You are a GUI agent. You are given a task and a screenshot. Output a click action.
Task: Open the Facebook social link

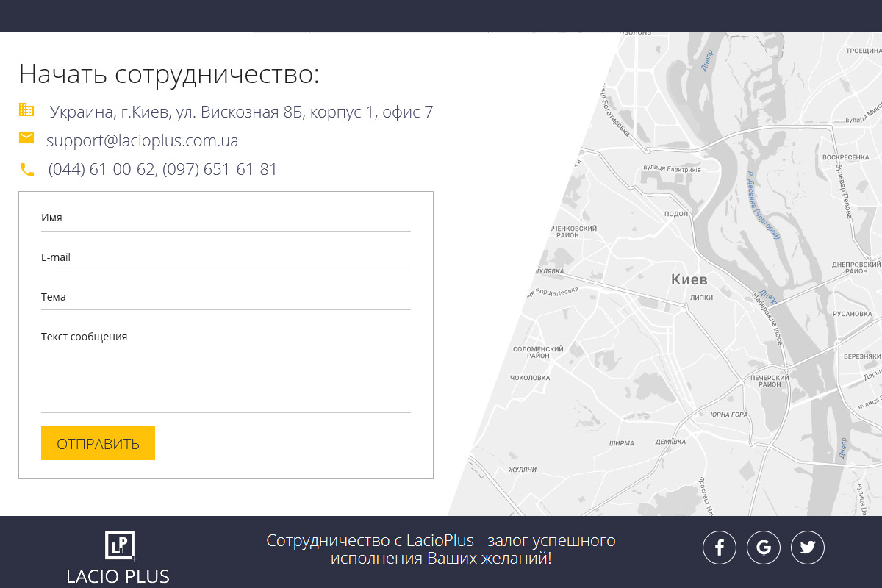720,548
